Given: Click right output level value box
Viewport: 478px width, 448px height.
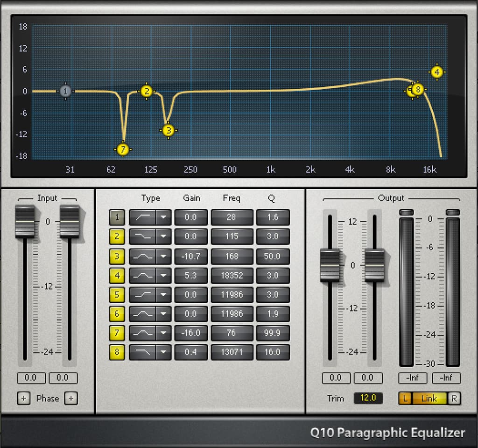Looking at the screenshot, I should [x=368, y=378].
